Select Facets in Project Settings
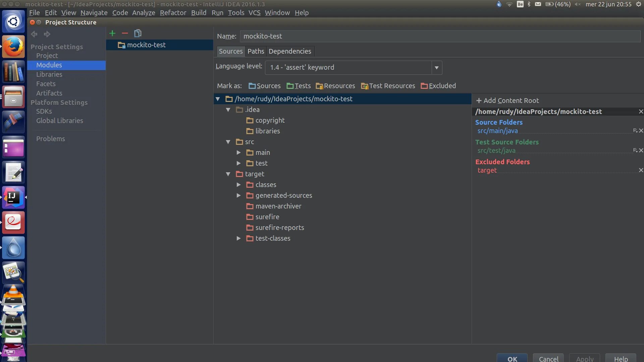 click(x=46, y=84)
